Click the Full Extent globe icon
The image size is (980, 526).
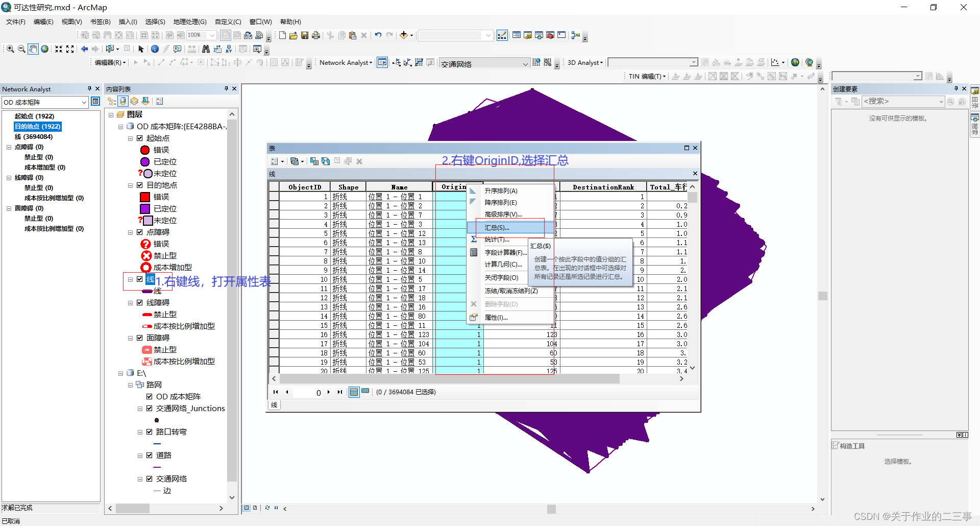coord(45,49)
